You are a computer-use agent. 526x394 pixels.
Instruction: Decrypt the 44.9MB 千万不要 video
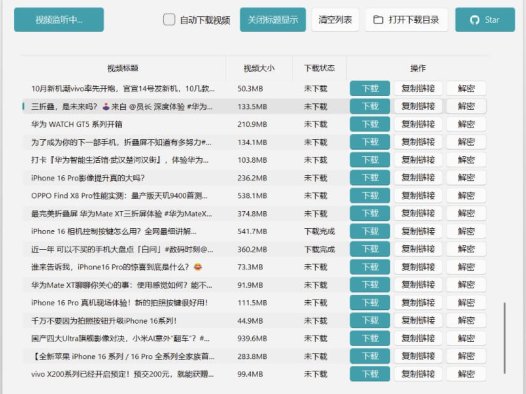[x=466, y=321]
